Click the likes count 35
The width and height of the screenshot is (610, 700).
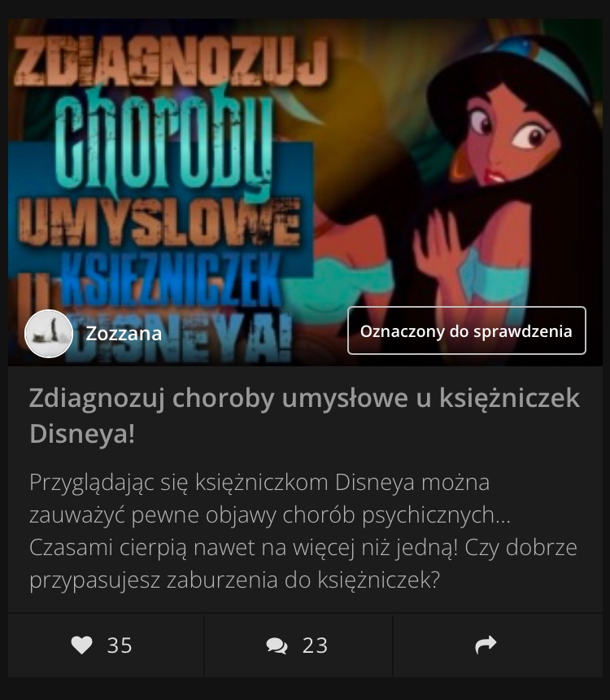pos(120,645)
